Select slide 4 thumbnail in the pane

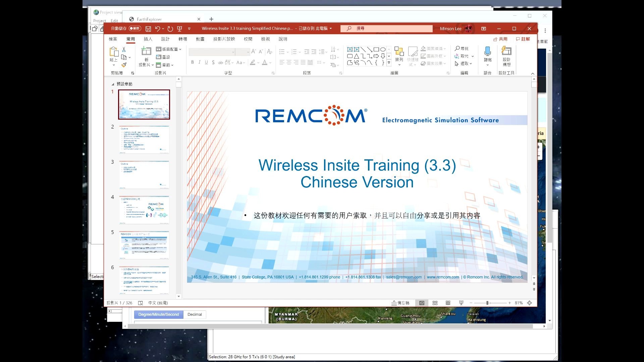click(x=144, y=209)
